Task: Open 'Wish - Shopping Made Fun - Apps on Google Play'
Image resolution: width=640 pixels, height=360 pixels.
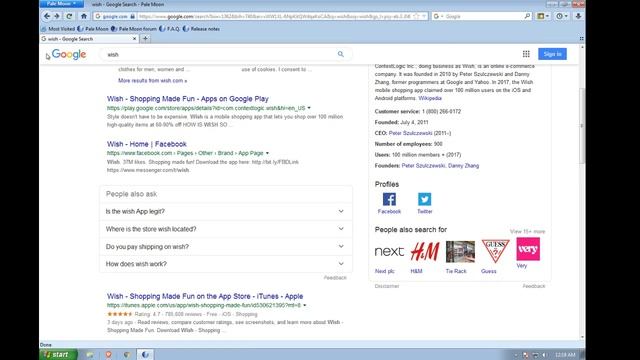Action: click(188, 99)
